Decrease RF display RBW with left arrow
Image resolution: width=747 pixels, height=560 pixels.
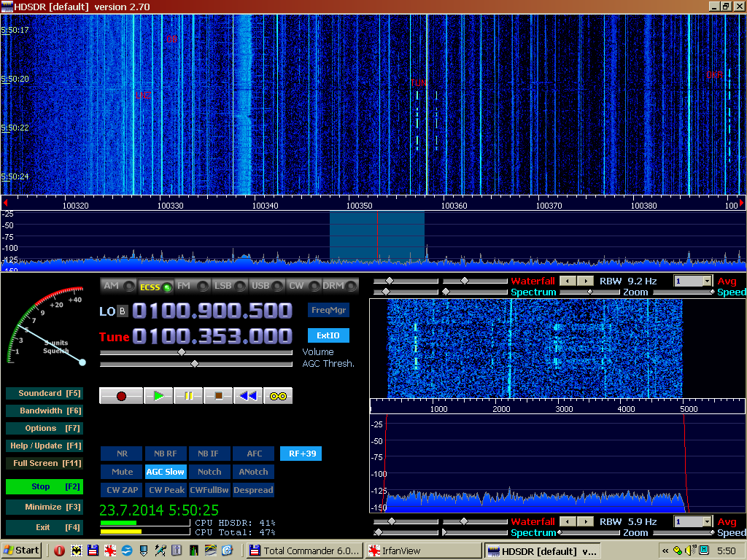568,281
